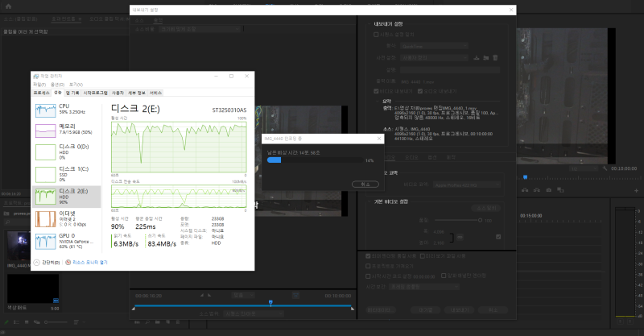
Task: Select GPU 0 in Task Manager sidebar
Action: 67,242
